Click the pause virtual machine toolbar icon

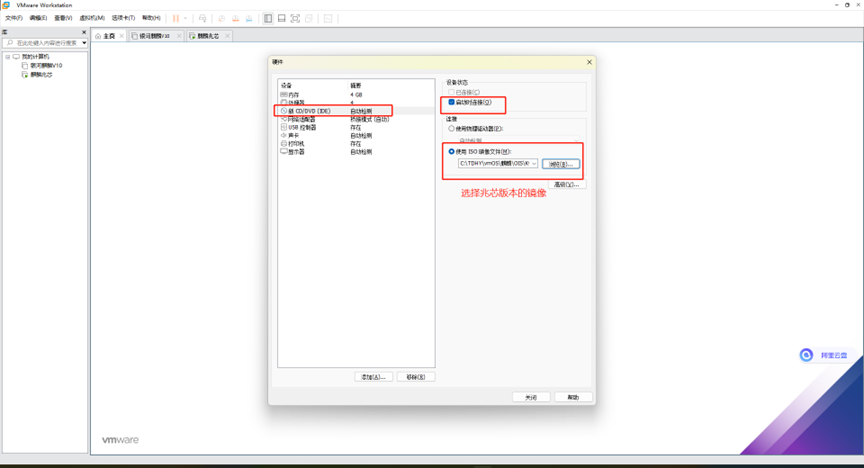pos(176,18)
